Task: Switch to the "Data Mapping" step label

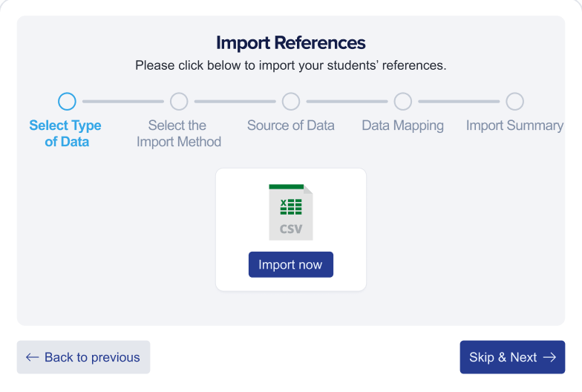Action: click(403, 125)
